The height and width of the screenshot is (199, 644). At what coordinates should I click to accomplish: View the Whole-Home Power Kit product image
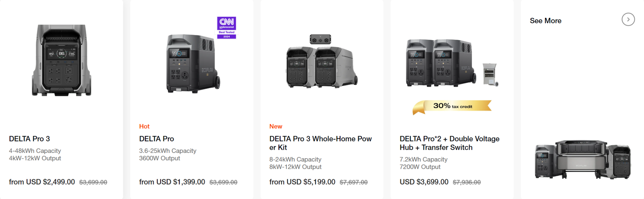[x=322, y=63]
